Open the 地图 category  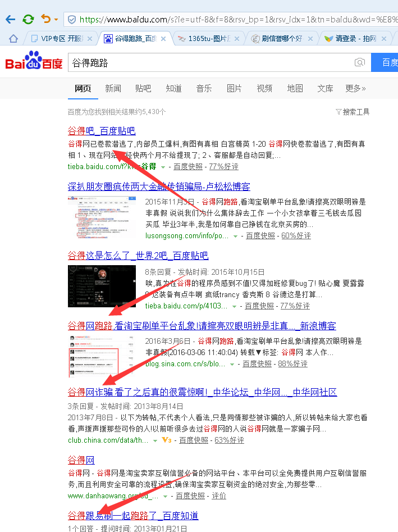pyautogui.click(x=295, y=89)
